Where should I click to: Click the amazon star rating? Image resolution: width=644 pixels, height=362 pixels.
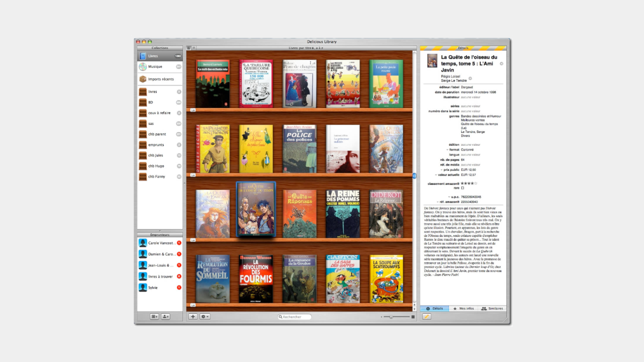pyautogui.click(x=469, y=184)
